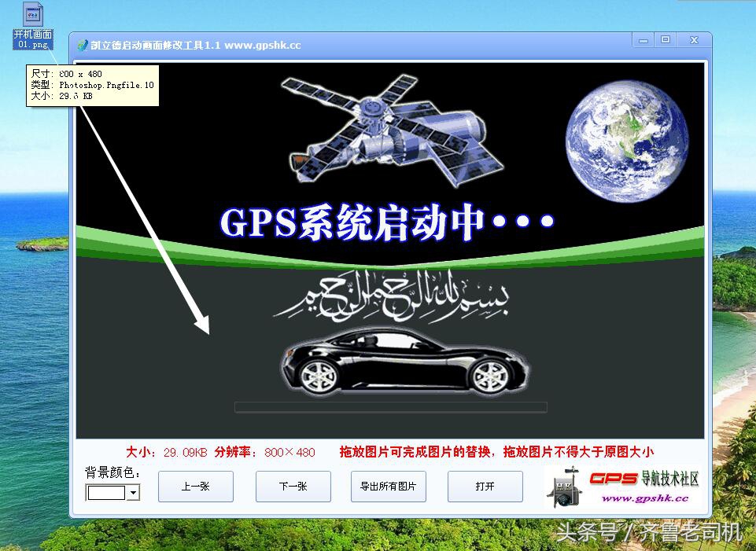Click 下一张 to view next image

coord(292,487)
